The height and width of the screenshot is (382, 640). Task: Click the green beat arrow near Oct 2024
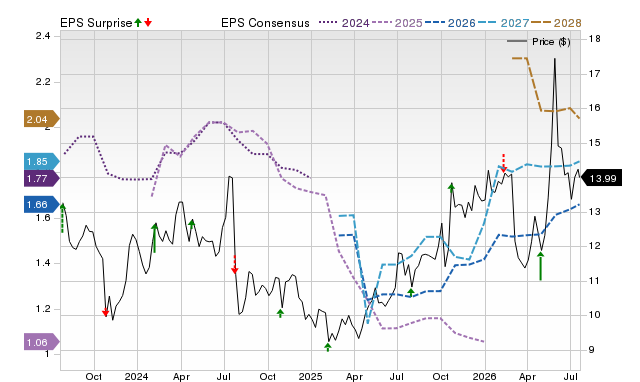[280, 313]
